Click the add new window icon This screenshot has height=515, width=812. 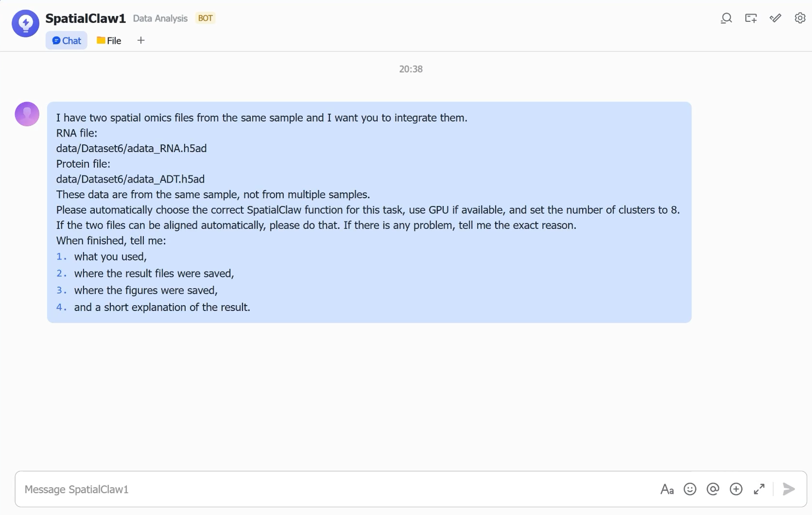click(x=751, y=18)
